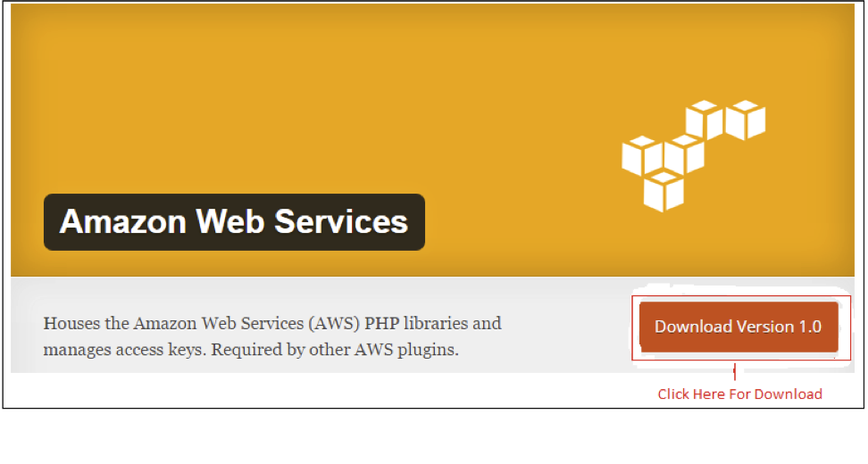Click the Amazon Web Services title badge
The image size is (868, 464).
tap(234, 222)
